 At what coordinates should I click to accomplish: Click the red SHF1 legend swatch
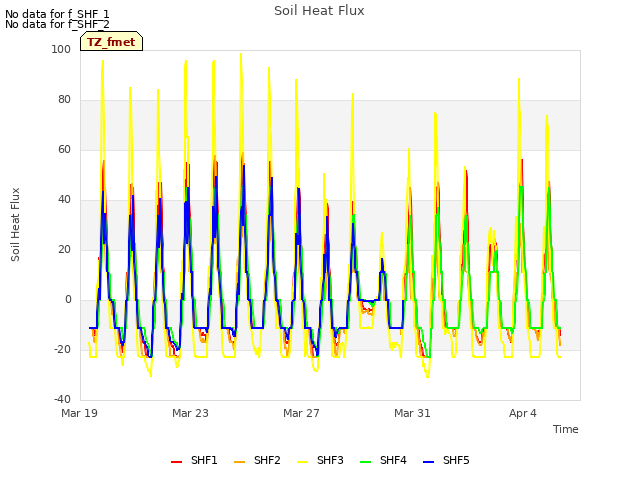coord(176,462)
